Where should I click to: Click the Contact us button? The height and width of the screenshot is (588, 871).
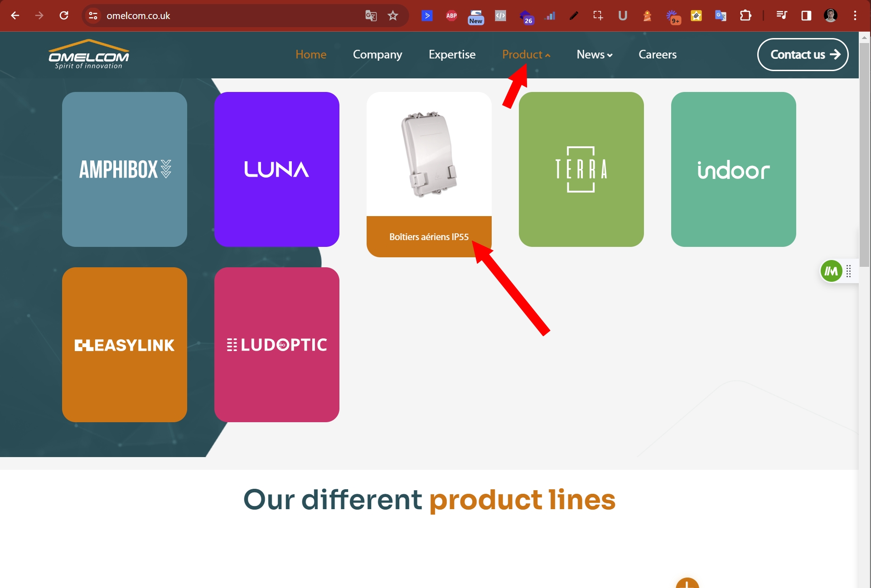(803, 54)
